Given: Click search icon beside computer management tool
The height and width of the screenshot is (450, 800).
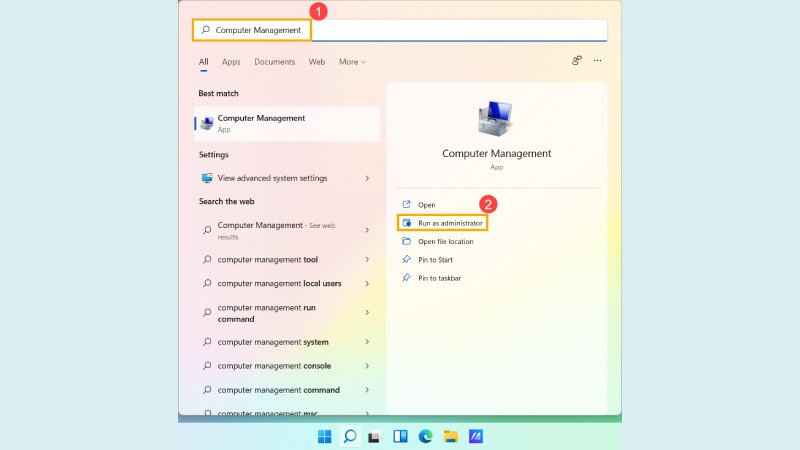Looking at the screenshot, I should click(207, 259).
